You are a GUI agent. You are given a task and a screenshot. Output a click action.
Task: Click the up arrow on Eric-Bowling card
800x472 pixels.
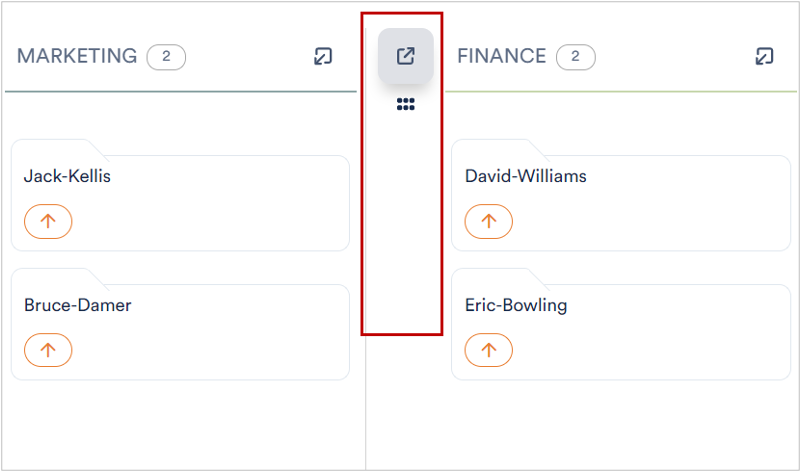click(x=488, y=350)
